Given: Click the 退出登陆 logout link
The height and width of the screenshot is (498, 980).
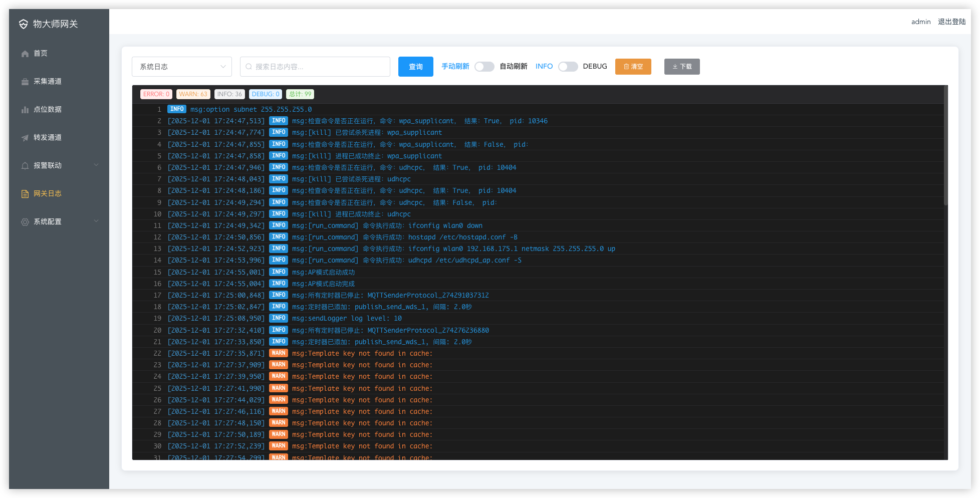Looking at the screenshot, I should 951,22.
